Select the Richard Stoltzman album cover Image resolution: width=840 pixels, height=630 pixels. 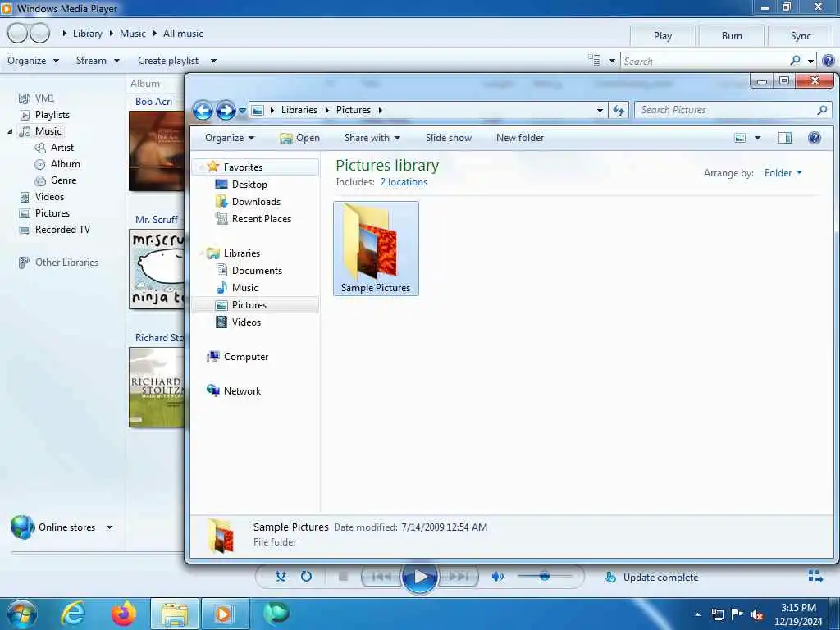(157, 387)
